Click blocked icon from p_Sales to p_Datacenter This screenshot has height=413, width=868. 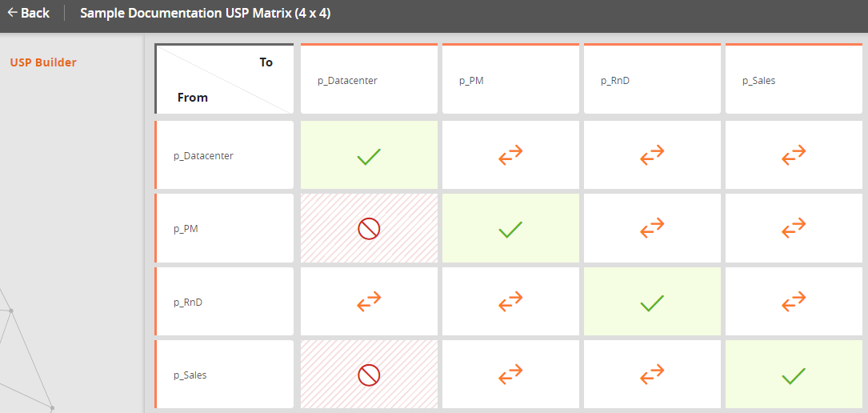[369, 375]
